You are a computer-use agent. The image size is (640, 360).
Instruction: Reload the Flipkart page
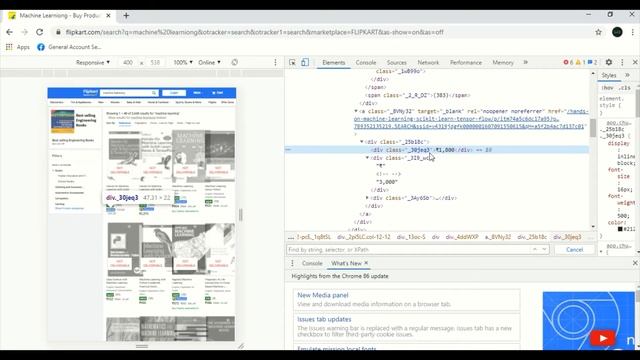click(x=40, y=32)
